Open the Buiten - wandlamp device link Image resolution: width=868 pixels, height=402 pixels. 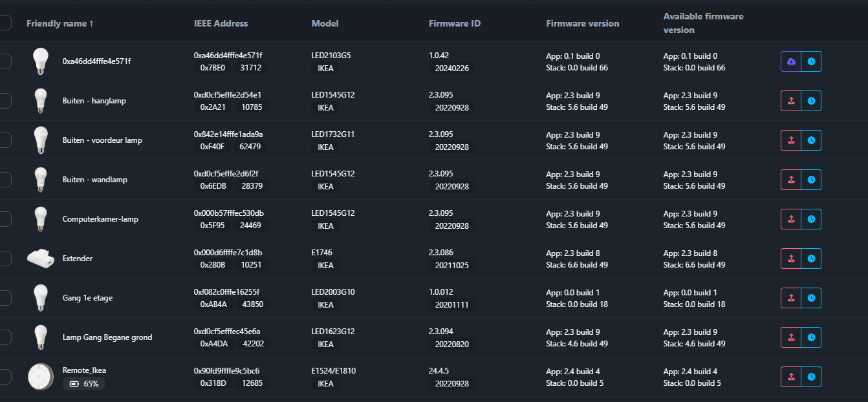tap(94, 180)
